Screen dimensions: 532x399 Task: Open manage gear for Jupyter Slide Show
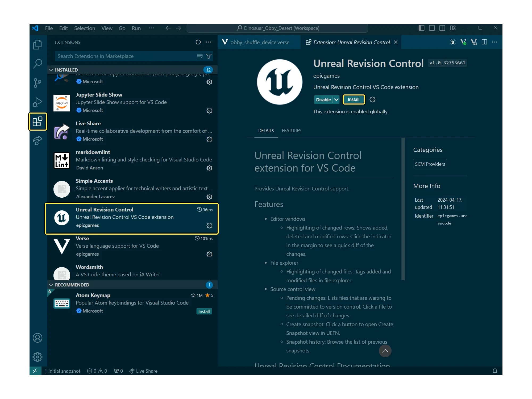click(x=209, y=111)
